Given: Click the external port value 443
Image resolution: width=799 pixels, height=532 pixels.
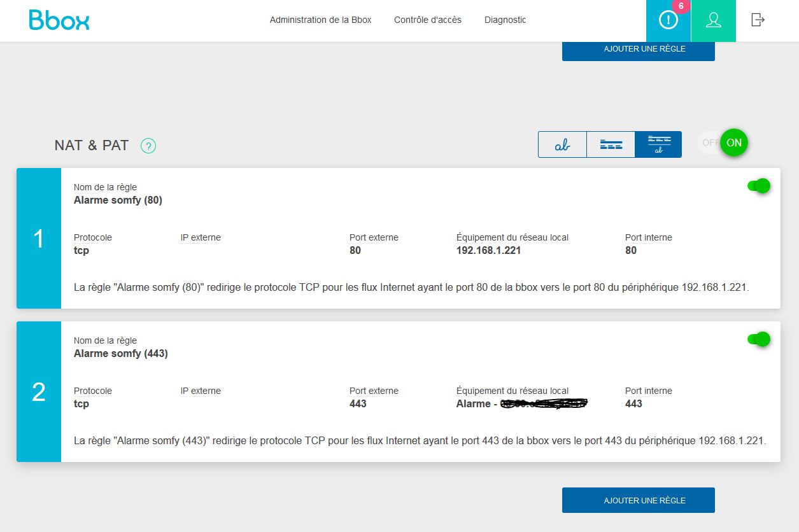Looking at the screenshot, I should point(358,404).
